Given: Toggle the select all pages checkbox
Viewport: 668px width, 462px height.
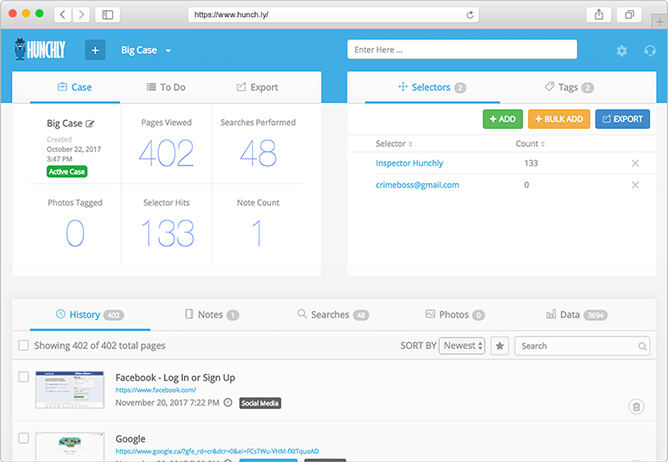Looking at the screenshot, I should pos(23,346).
